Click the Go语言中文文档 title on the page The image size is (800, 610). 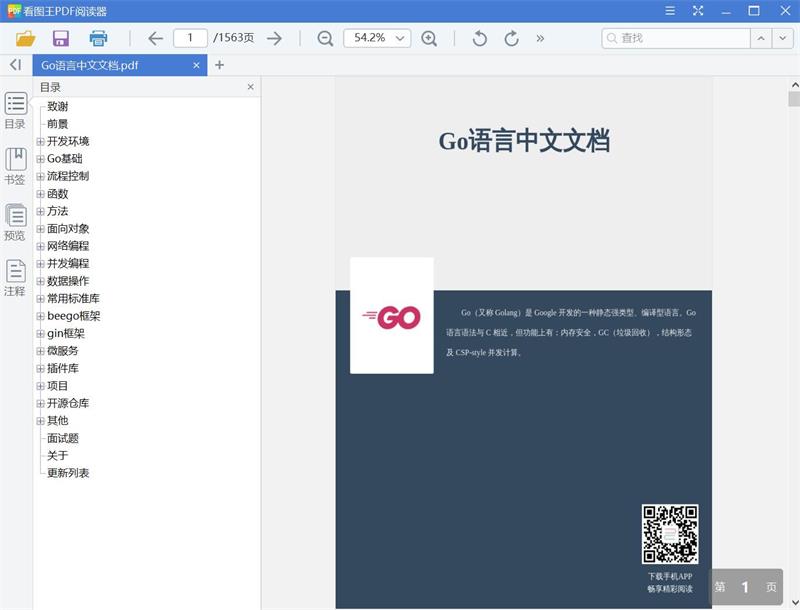tap(524, 141)
